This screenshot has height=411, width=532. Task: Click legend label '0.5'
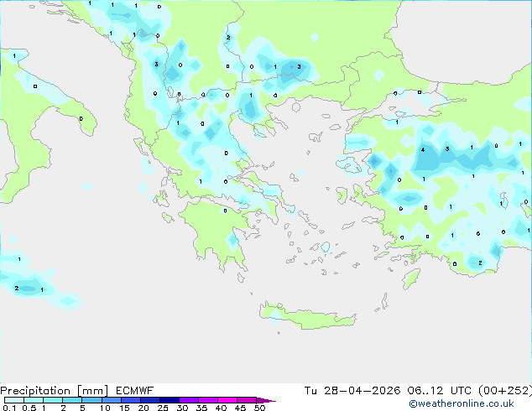coord(29,408)
